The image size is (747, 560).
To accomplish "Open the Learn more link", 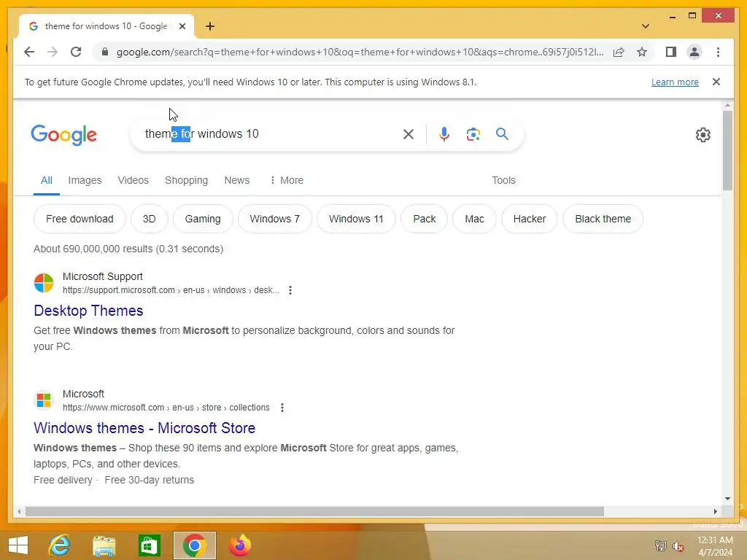I will click(675, 82).
